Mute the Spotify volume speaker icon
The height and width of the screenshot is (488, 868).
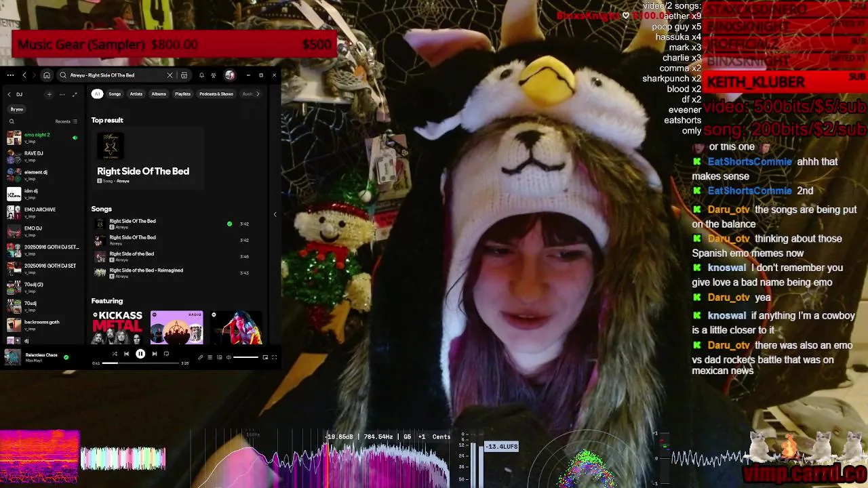[x=229, y=357]
